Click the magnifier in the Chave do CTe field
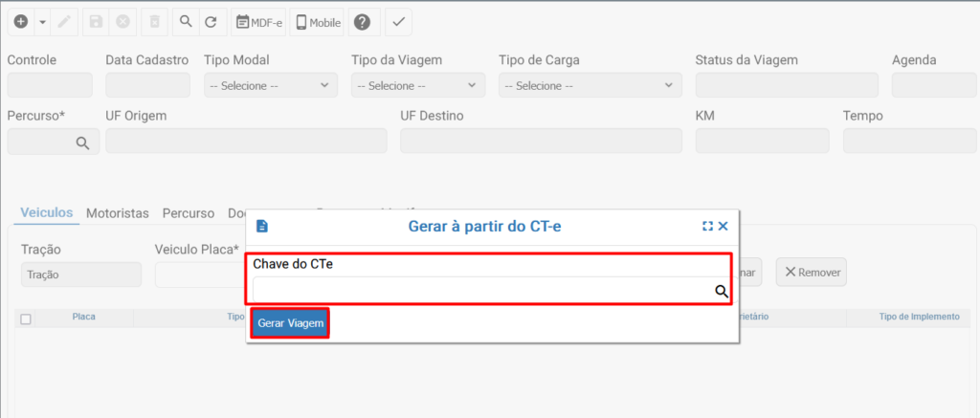This screenshot has width=980, height=418. click(x=722, y=291)
